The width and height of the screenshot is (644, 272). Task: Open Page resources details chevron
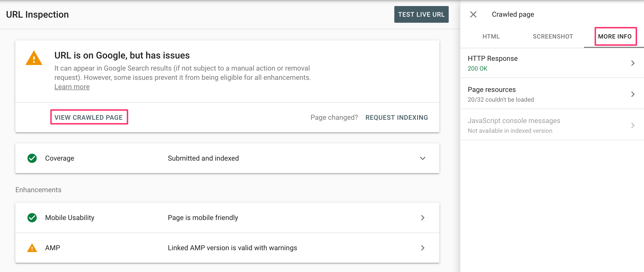point(633,94)
